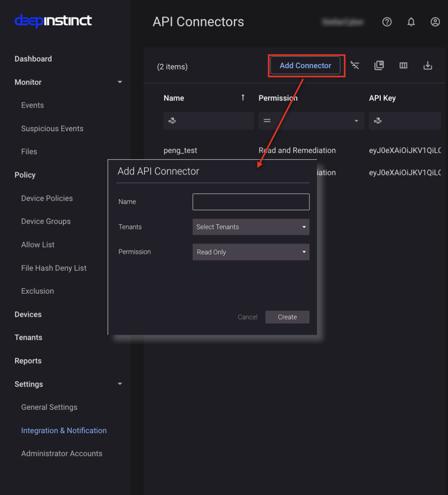Viewport: 448px width, 495px height.
Task: Open the Select Tenants dropdown
Action: tap(251, 227)
